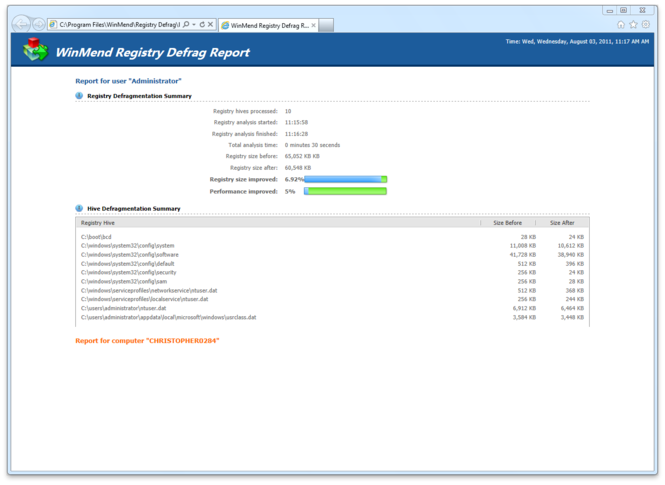Click the browser Back arrow button
The width and height of the screenshot is (665, 485).
tap(20, 23)
